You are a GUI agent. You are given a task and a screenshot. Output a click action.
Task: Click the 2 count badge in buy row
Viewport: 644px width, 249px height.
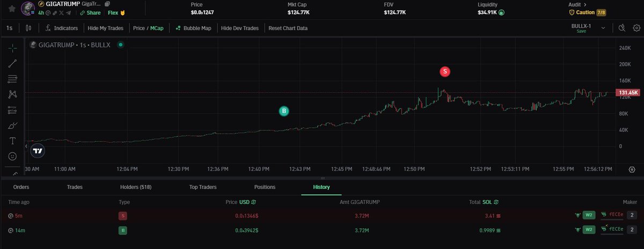click(x=632, y=230)
